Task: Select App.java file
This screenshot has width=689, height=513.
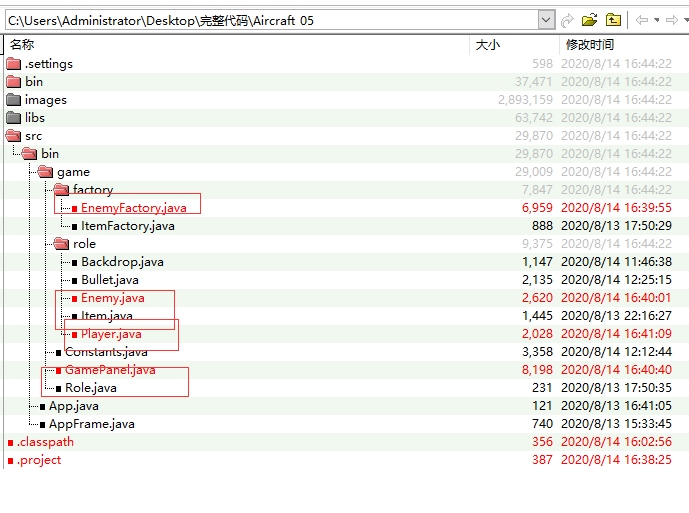Action: coord(74,406)
